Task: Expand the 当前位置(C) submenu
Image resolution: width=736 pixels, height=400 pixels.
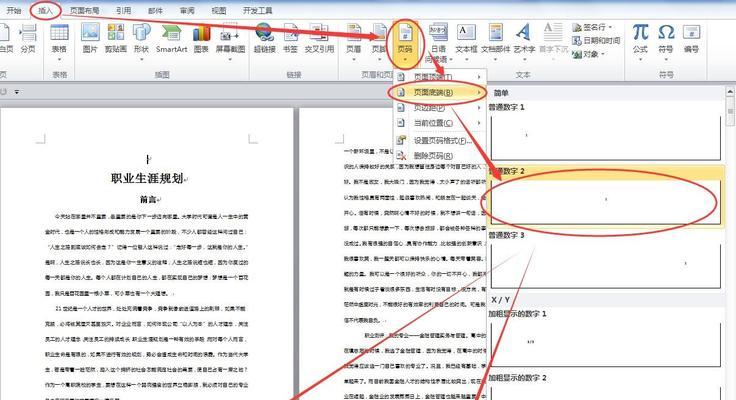Action: pyautogui.click(x=439, y=123)
